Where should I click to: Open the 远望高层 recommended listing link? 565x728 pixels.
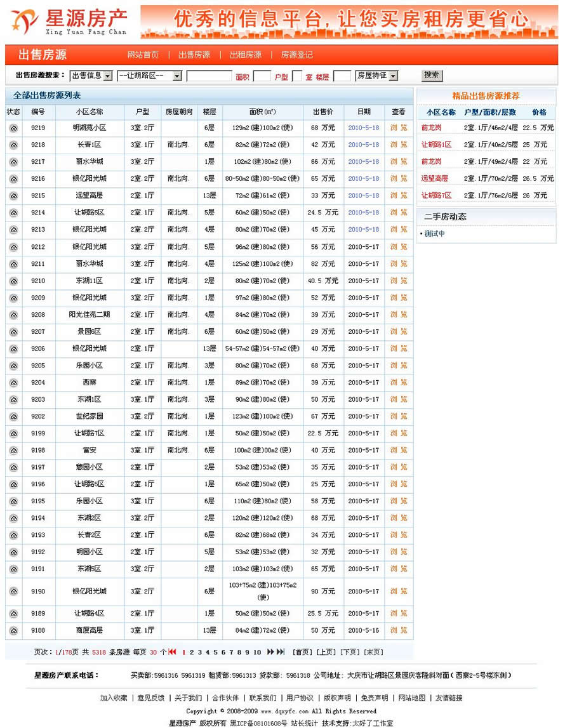tap(434, 179)
